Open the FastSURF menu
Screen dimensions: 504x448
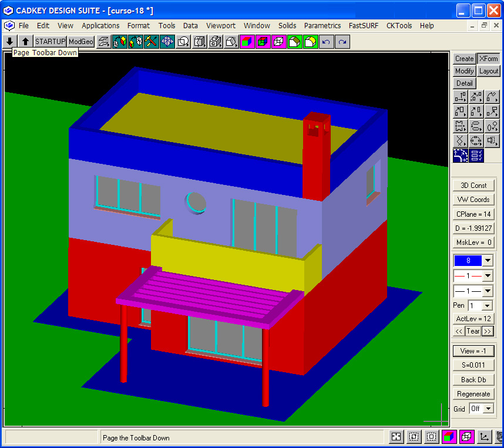point(364,26)
